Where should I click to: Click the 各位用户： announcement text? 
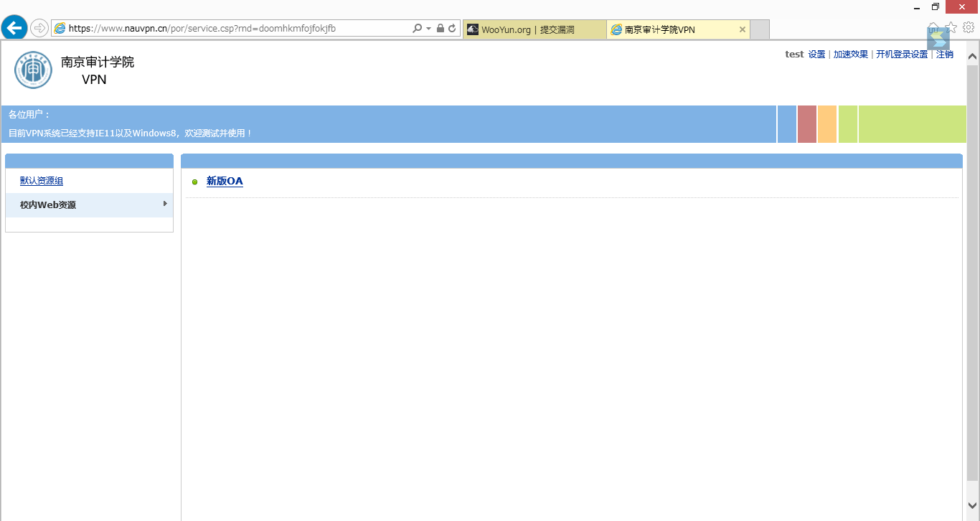pos(29,115)
